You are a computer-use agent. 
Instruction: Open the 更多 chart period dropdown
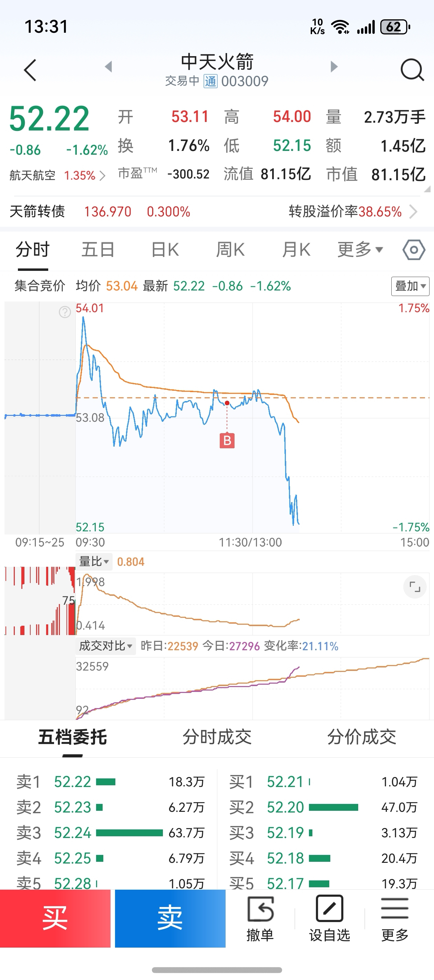360,250
